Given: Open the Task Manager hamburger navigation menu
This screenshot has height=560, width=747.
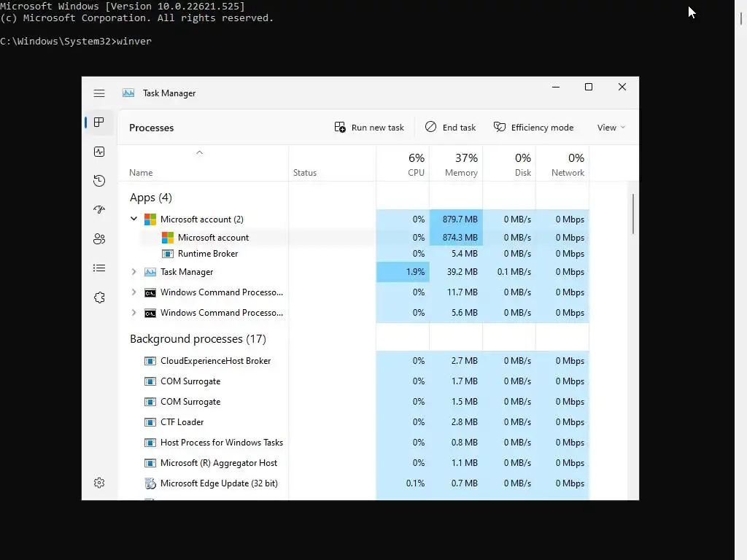Looking at the screenshot, I should 99,93.
